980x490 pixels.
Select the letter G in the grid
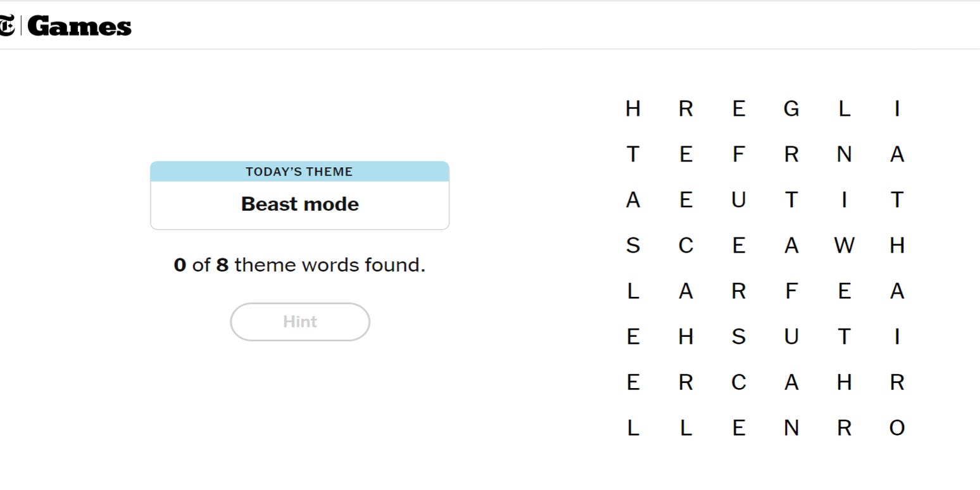pos(791,109)
